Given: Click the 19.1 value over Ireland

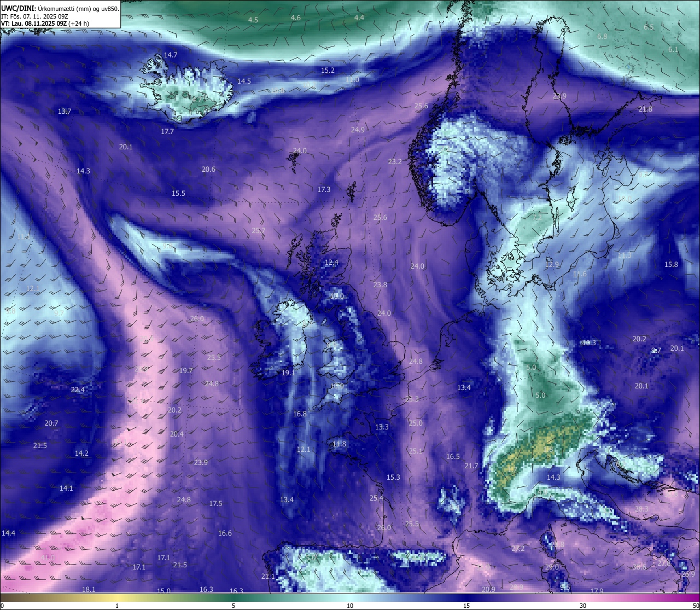Looking at the screenshot, I should click(x=288, y=373).
